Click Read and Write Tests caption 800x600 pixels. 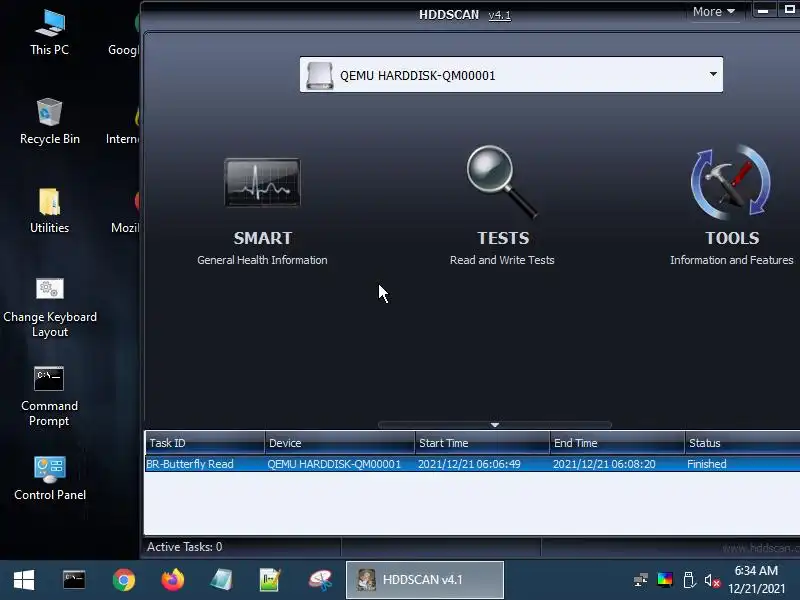(502, 260)
